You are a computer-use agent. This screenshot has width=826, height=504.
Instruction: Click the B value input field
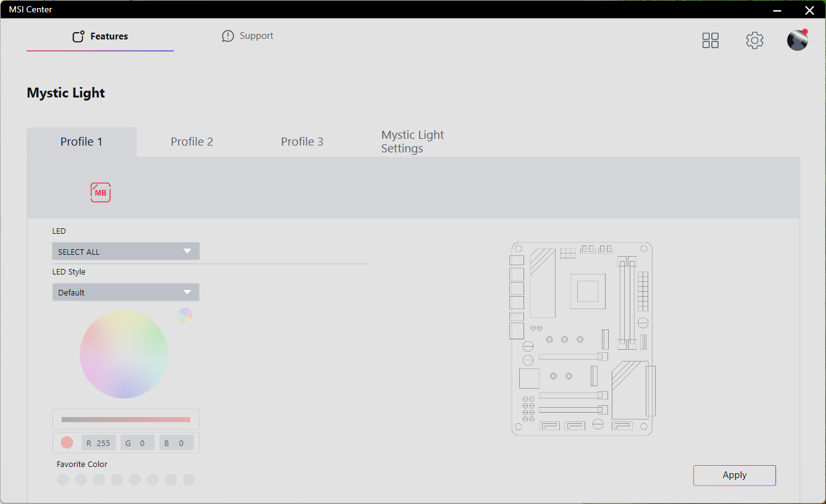pyautogui.click(x=177, y=443)
